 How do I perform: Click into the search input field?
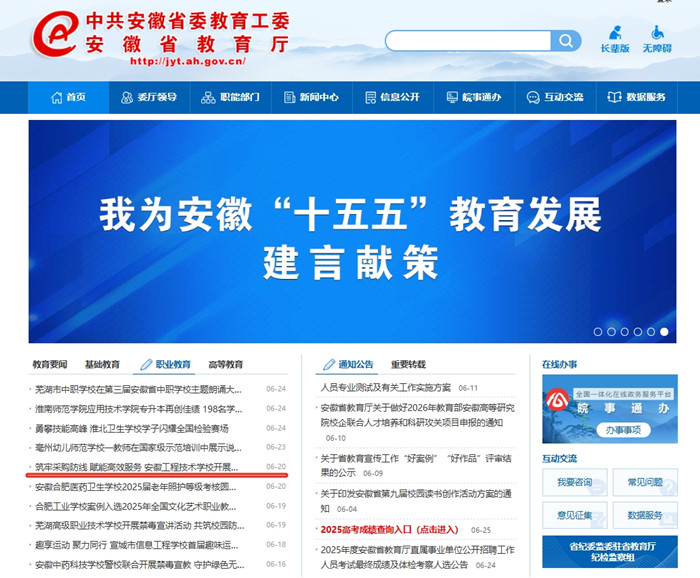coord(468,41)
